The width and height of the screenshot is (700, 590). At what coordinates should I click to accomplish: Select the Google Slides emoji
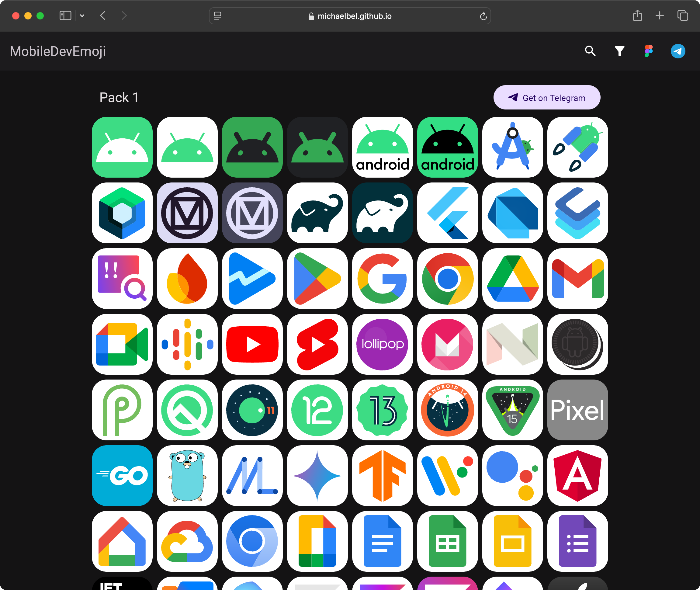(513, 541)
